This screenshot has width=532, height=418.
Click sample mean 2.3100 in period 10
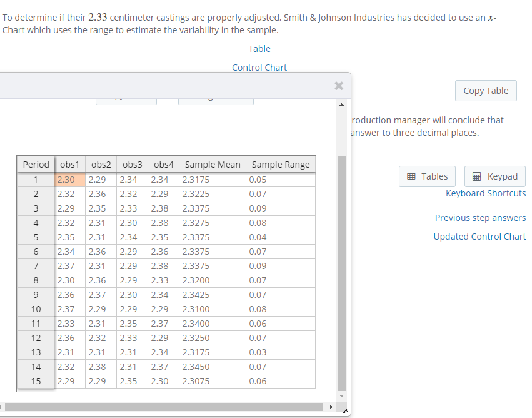pyautogui.click(x=213, y=309)
